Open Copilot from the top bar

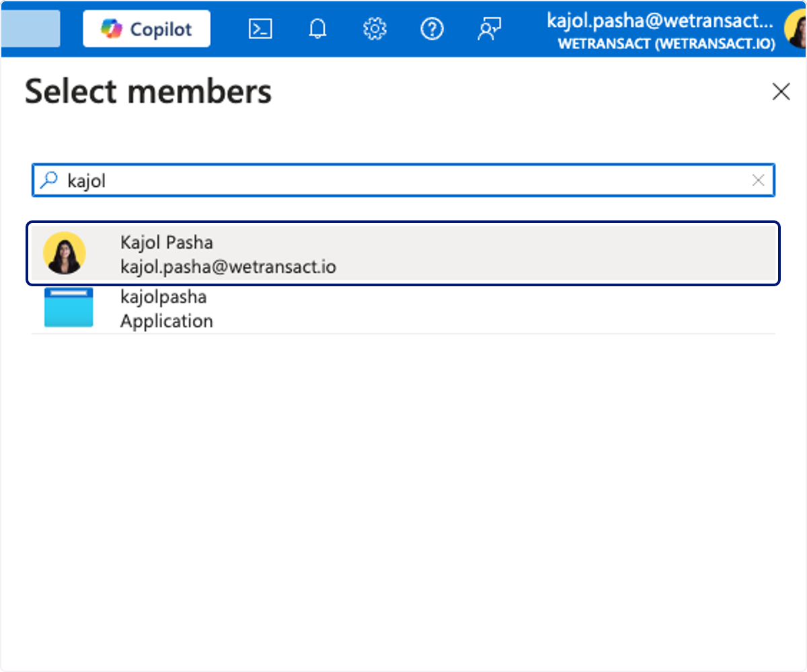click(147, 29)
